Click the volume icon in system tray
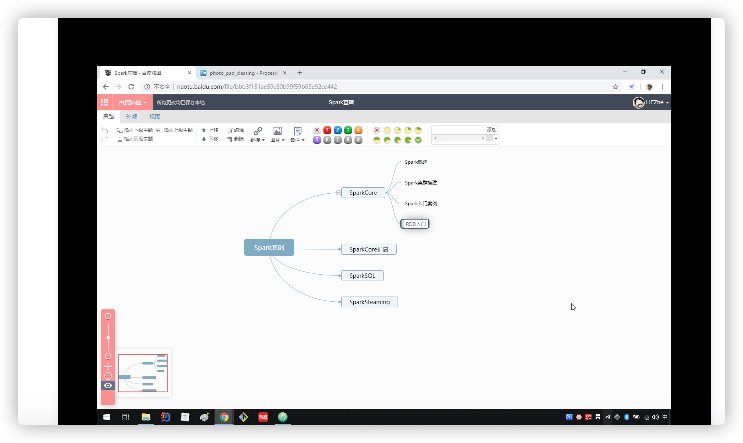The height and width of the screenshot is (443, 743). coord(655,417)
